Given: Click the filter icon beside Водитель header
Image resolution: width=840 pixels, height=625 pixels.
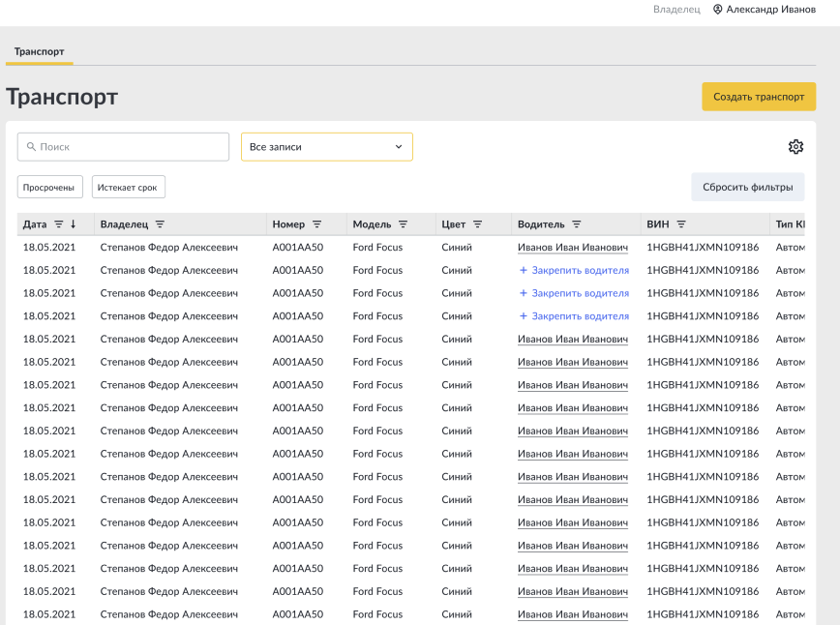Looking at the screenshot, I should 576,224.
